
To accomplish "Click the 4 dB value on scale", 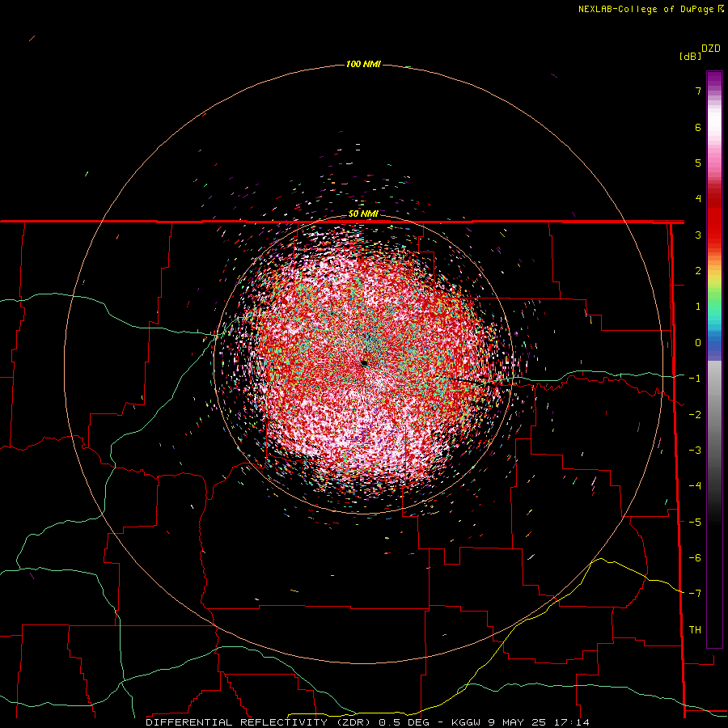I will coord(698,199).
